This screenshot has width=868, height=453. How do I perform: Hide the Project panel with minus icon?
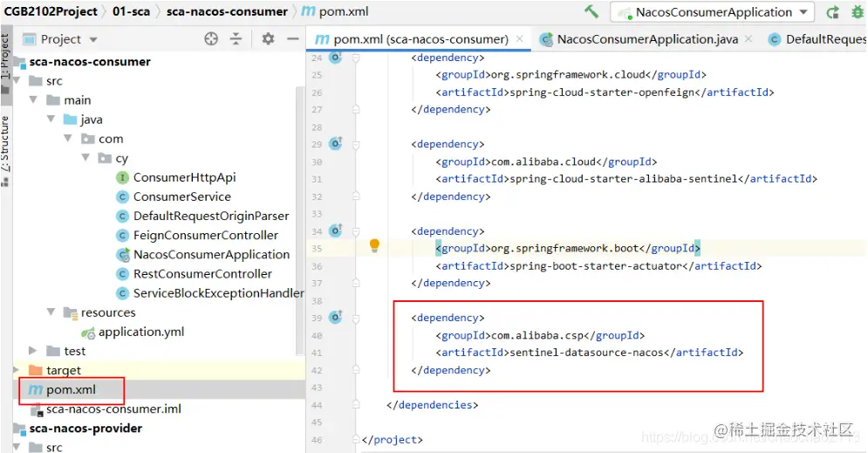tap(293, 38)
